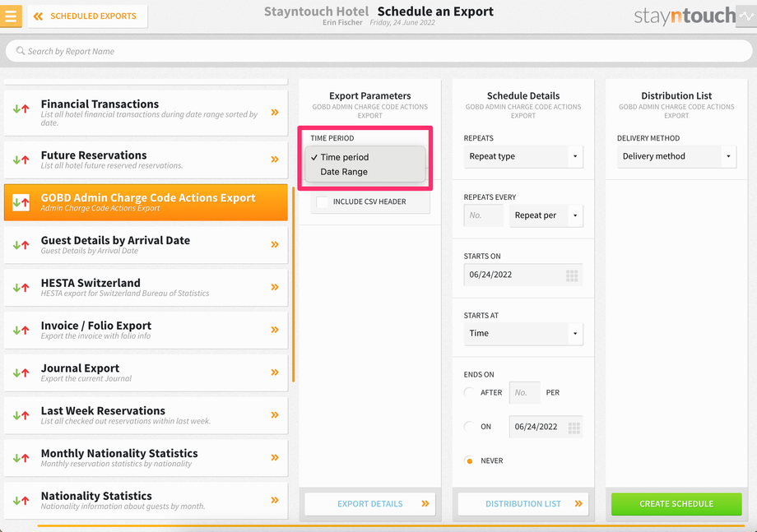Viewport: 757px width, 532px height.
Task: Click the activity pulse icon beside staylogo
Action: pos(746,16)
